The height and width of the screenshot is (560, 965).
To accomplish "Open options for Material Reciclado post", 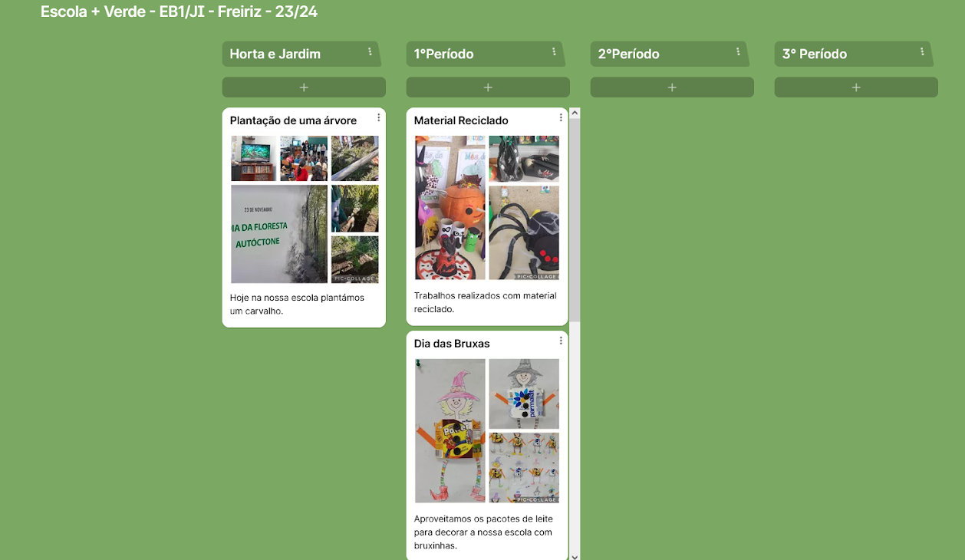I will (561, 118).
